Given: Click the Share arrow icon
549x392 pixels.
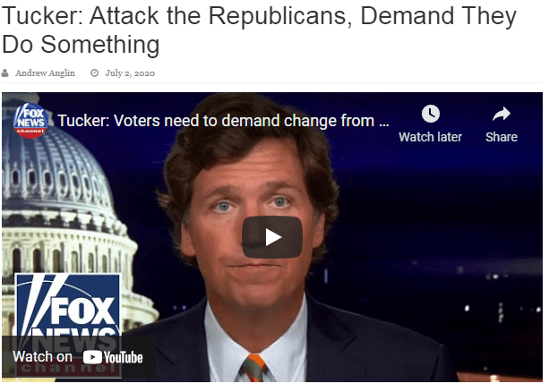Looking at the screenshot, I should click(x=502, y=114).
